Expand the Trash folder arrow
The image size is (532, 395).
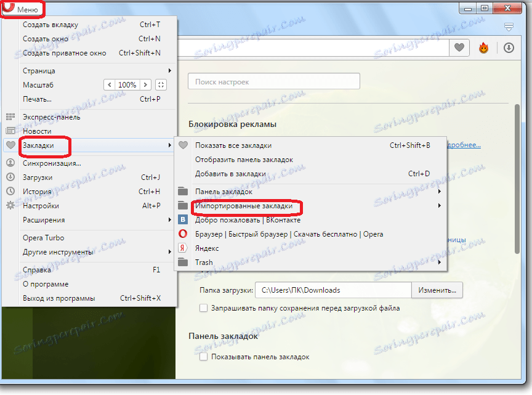[440, 262]
